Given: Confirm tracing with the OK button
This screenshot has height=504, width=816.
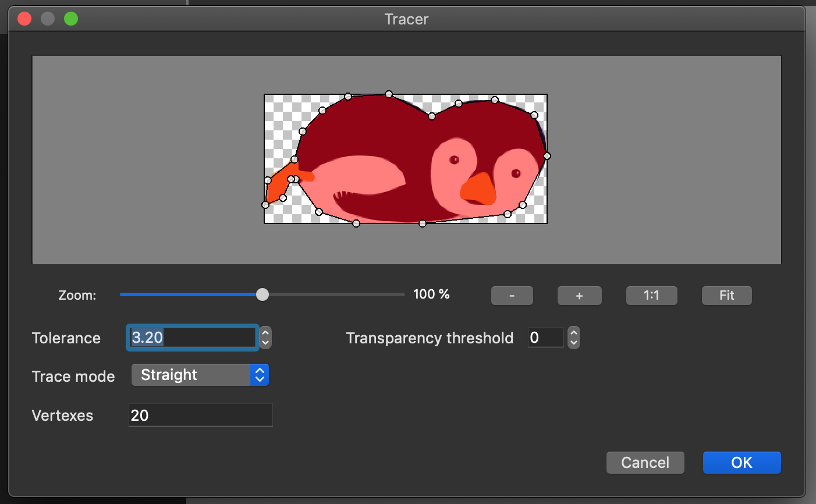Looking at the screenshot, I should [742, 463].
